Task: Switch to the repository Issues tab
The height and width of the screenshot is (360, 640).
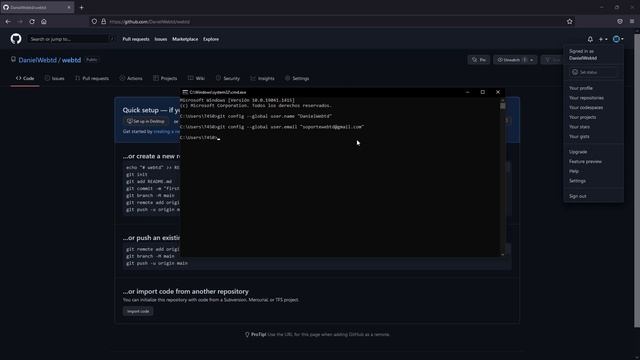Action: [54, 78]
